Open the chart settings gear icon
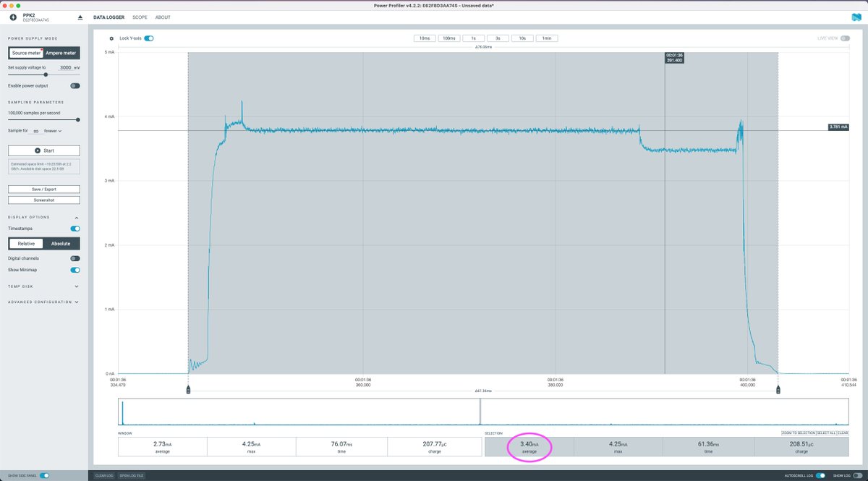The width and height of the screenshot is (868, 481). tap(111, 38)
